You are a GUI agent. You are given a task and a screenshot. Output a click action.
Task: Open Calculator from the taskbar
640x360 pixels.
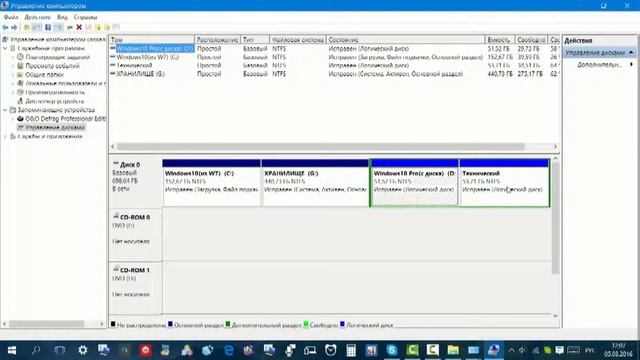[x=351, y=350]
